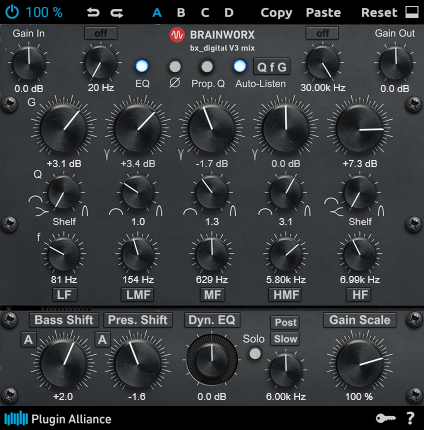Click the 629 Hz MF frequency value
The image size is (424, 430).
click(212, 280)
